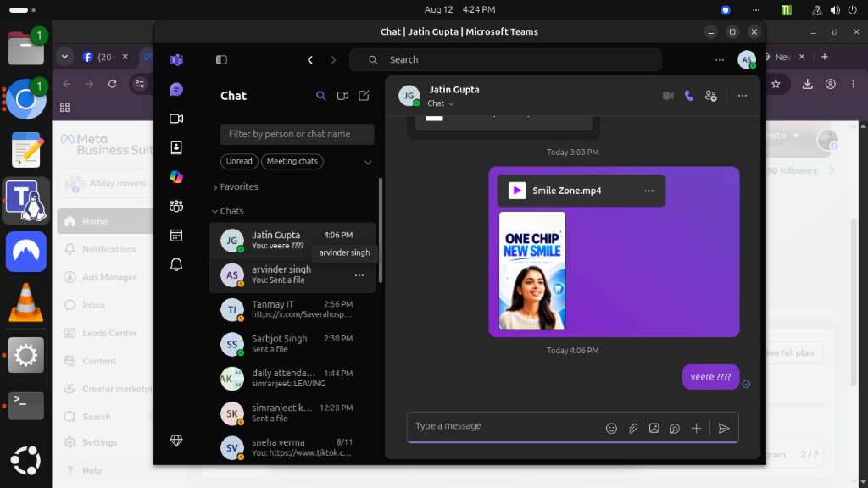Toggle the navigation pane collapse icon
The height and width of the screenshot is (488, 868).
[221, 60]
